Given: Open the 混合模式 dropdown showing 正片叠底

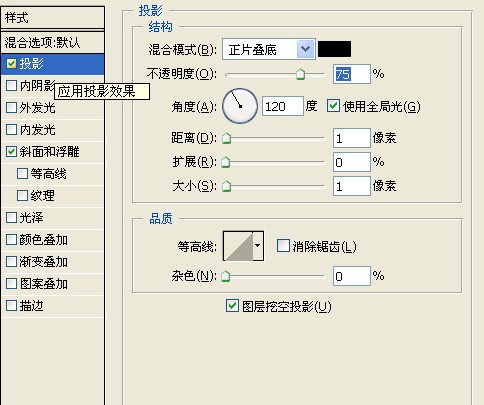Looking at the screenshot, I should 269,49.
